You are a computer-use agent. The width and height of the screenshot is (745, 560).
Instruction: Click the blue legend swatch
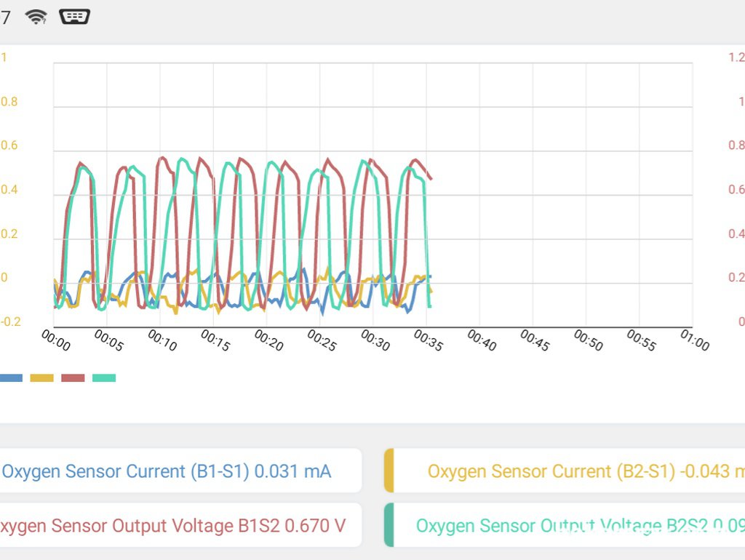11,378
